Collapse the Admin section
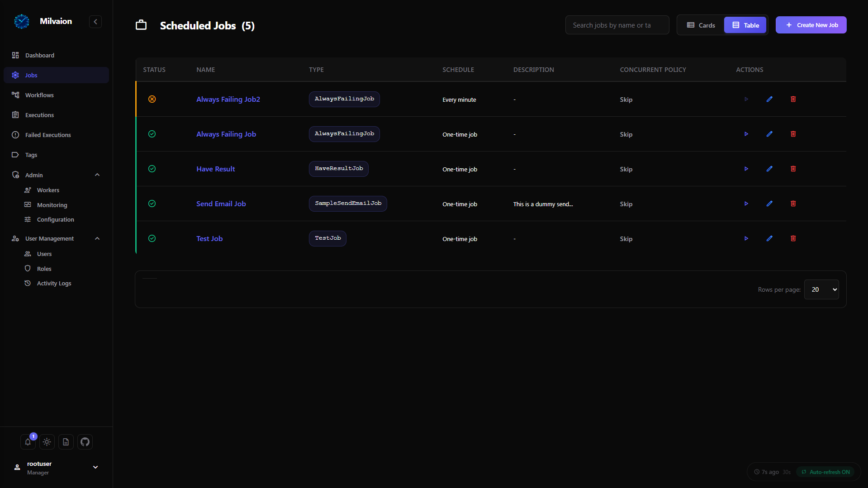Screen dimensions: 868x488 tap(97, 175)
